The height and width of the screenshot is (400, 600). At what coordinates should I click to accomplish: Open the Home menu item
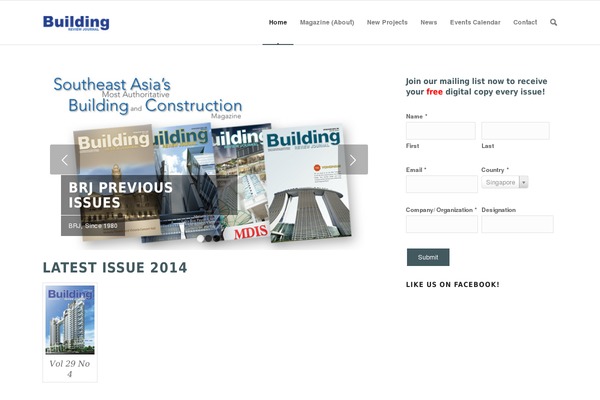tap(278, 22)
